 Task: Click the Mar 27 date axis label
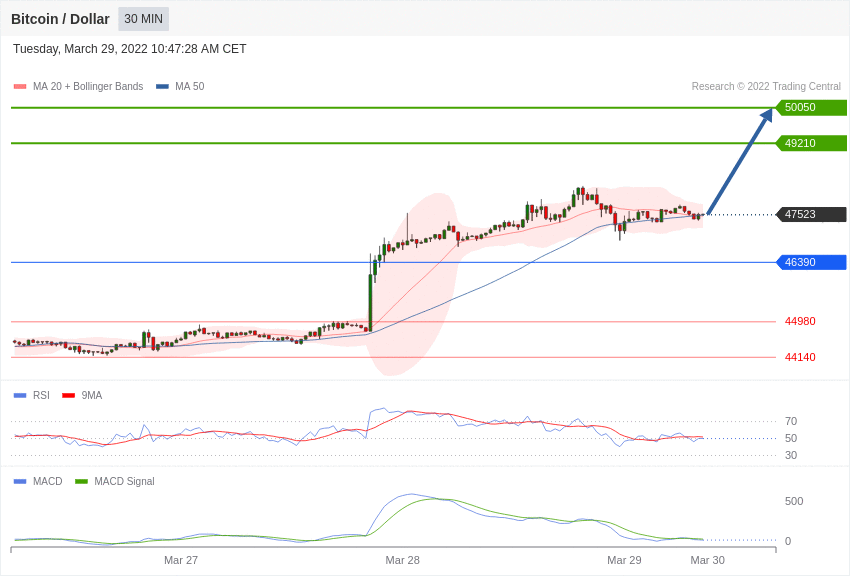181,560
